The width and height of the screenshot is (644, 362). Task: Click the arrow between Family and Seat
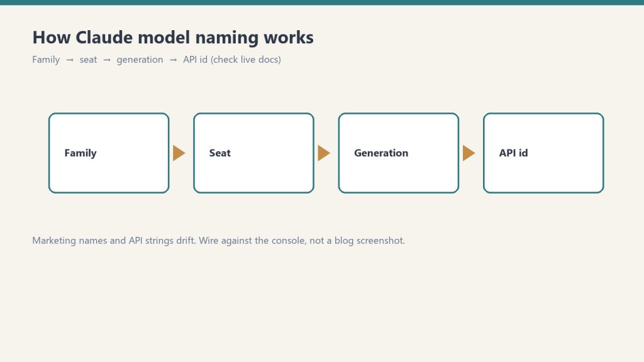tap(179, 153)
